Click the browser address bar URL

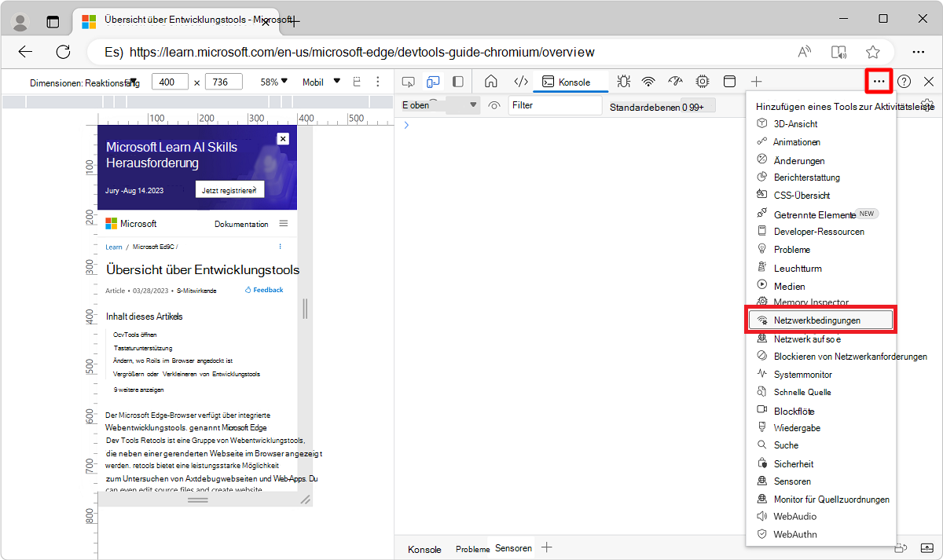361,53
